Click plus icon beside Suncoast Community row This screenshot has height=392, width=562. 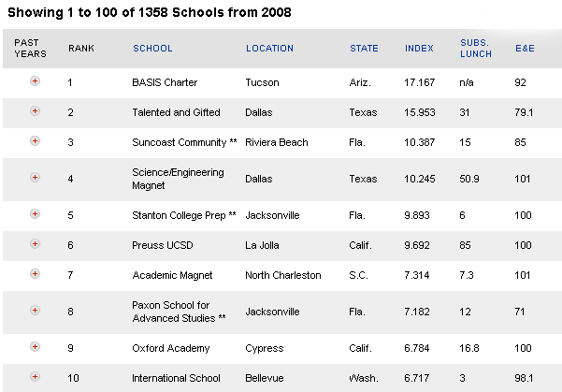tap(35, 141)
